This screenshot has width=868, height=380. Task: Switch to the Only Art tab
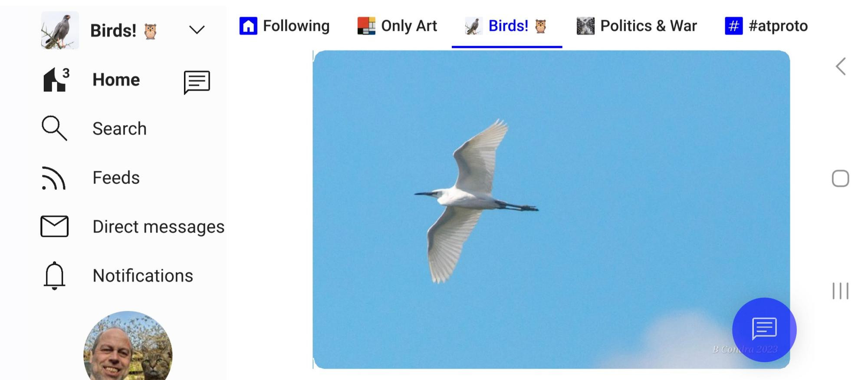[397, 26]
